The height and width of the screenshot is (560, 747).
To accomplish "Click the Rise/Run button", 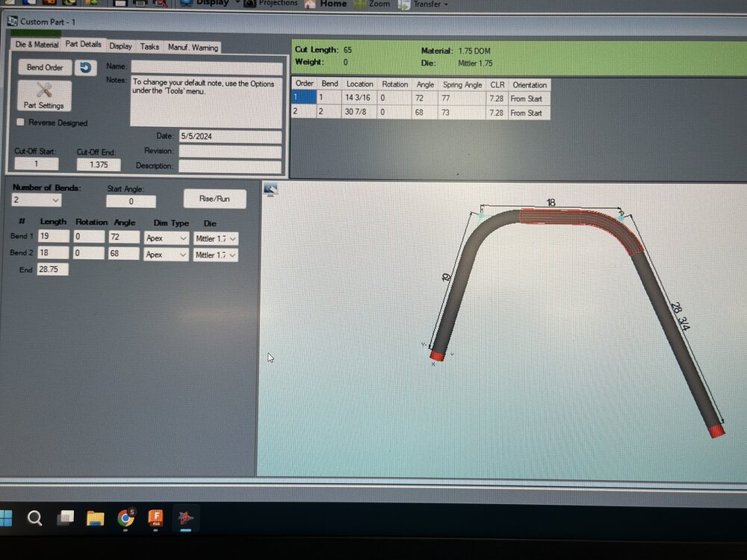I will (214, 199).
